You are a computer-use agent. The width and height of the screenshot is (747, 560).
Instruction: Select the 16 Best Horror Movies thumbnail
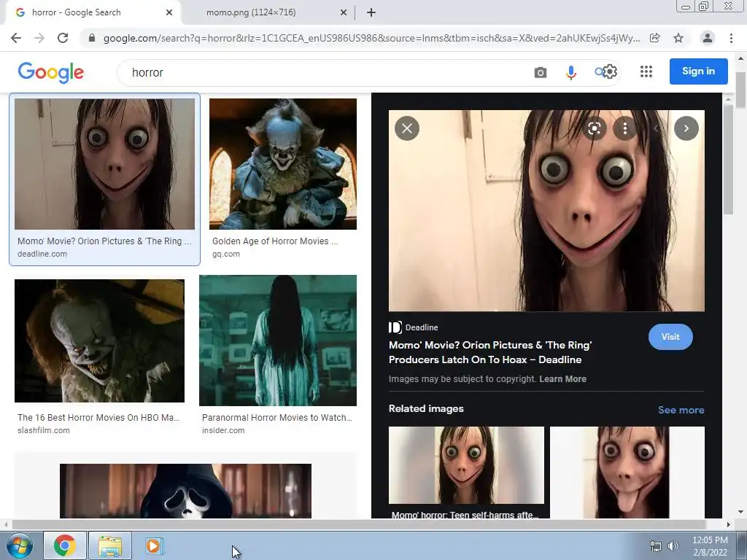[x=99, y=341]
